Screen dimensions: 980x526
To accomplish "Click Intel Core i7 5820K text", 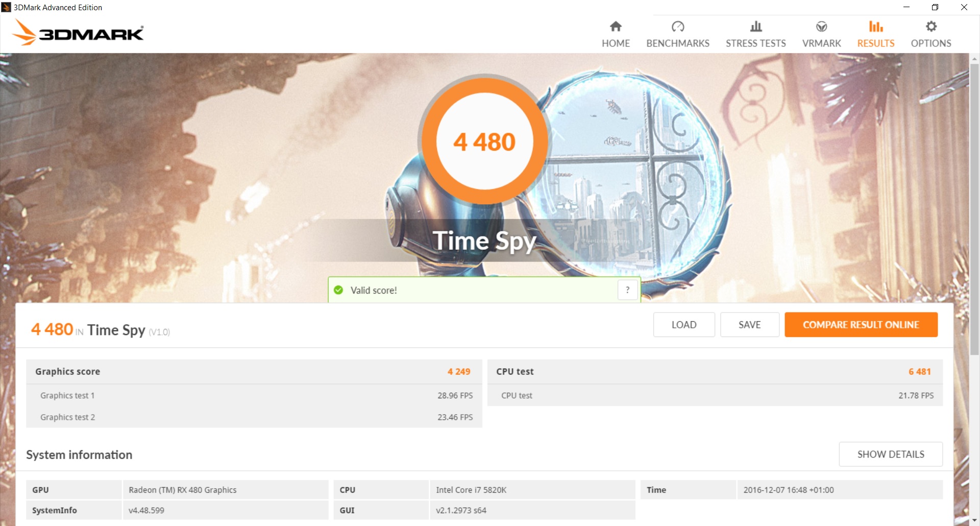I will click(x=471, y=490).
